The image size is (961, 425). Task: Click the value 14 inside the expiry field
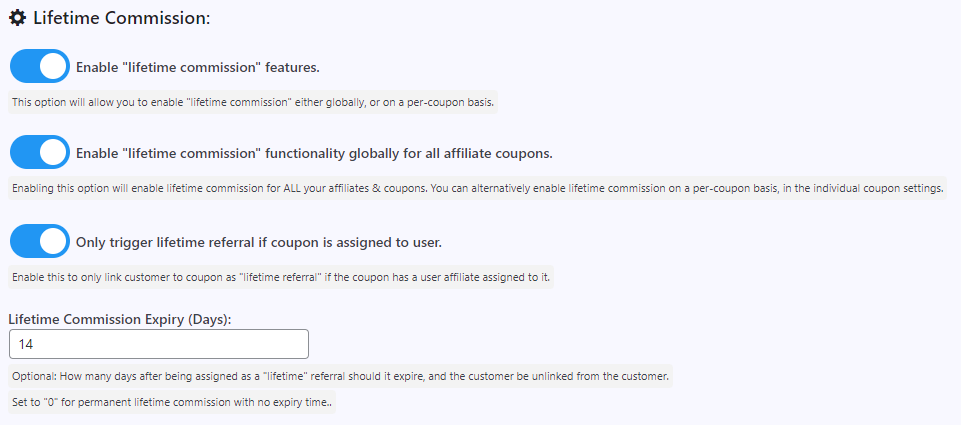[x=26, y=344]
